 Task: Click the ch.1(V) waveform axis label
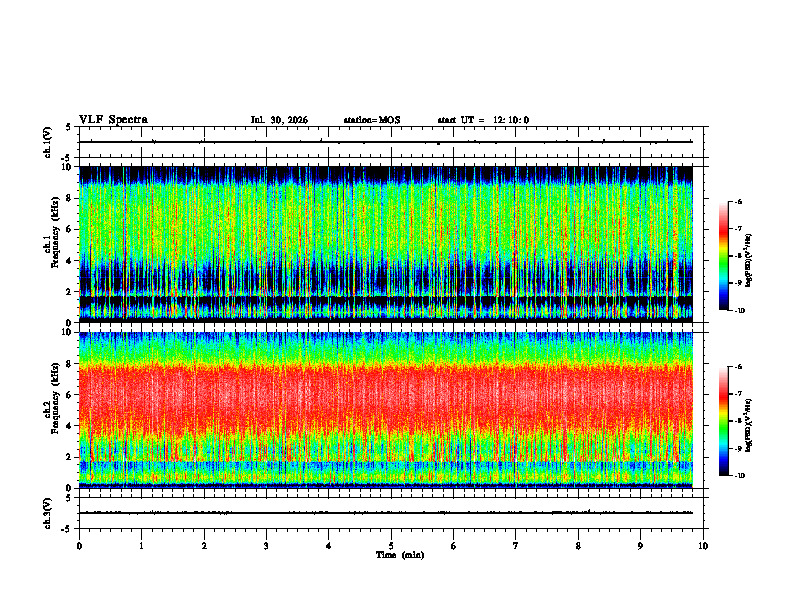coord(48,142)
